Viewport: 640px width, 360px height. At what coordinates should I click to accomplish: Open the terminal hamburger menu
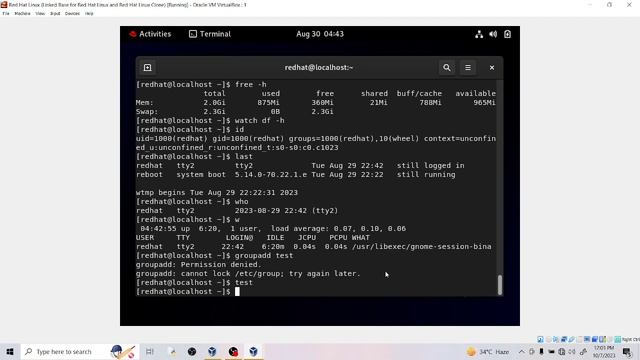click(x=468, y=67)
